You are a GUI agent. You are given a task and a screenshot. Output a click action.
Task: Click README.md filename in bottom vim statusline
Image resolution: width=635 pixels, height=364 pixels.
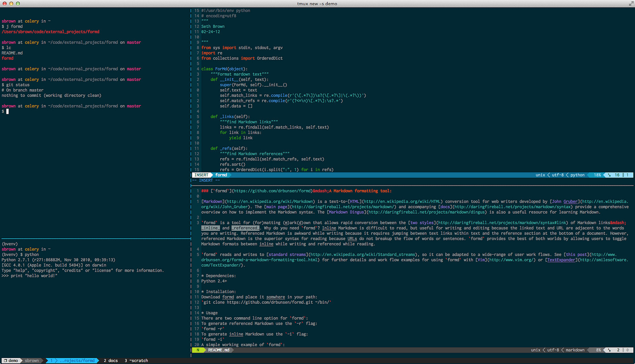click(219, 350)
